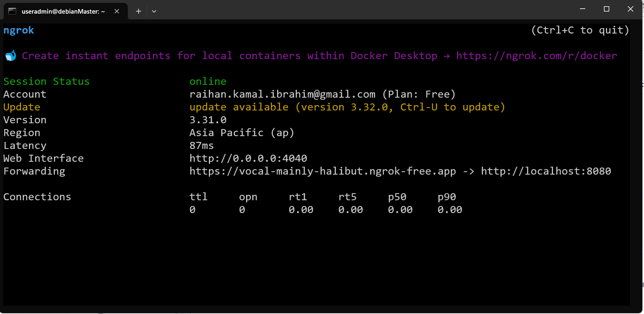Open the https://ngrok.com/r/docker link

pos(536,56)
